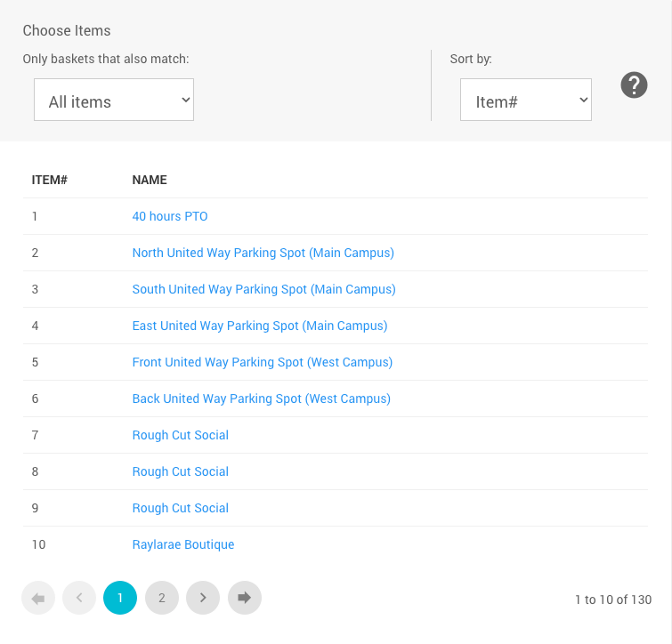
Task: Click the NAME column header
Action: tap(150, 180)
